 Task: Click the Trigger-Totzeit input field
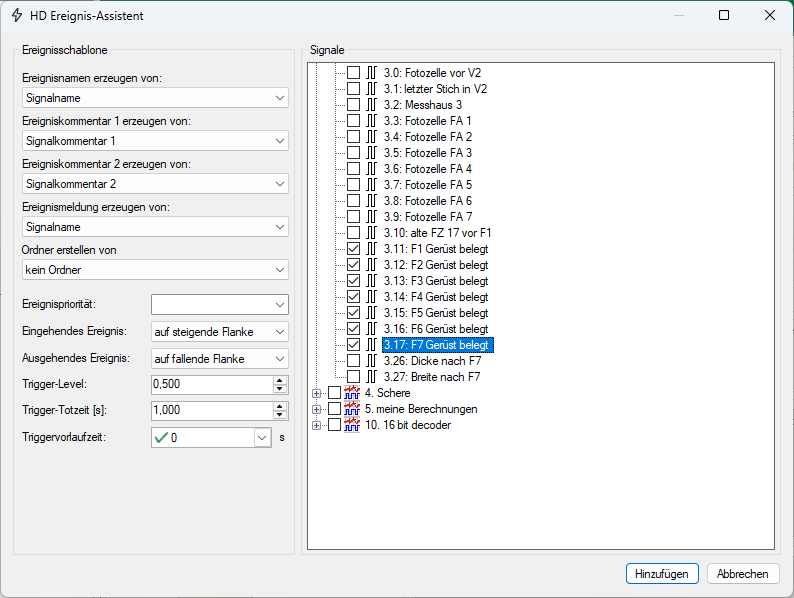pos(210,411)
